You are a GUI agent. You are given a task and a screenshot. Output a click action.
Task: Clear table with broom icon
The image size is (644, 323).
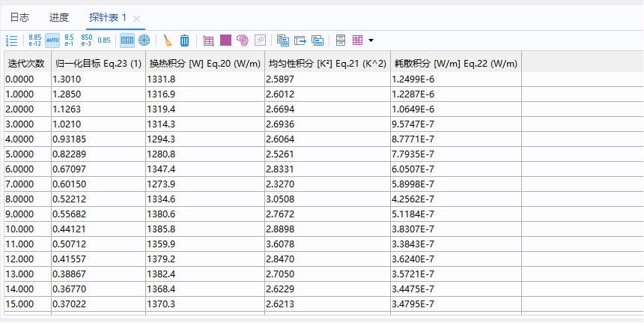(168, 40)
